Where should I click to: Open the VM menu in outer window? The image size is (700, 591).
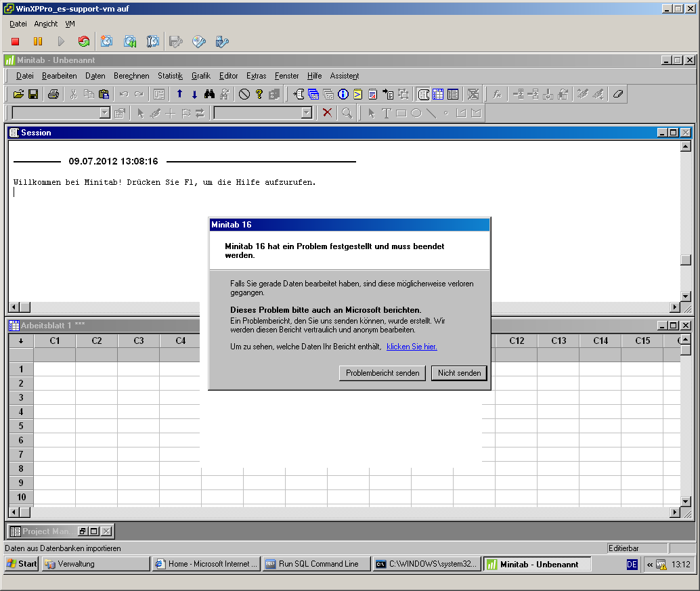pos(70,24)
